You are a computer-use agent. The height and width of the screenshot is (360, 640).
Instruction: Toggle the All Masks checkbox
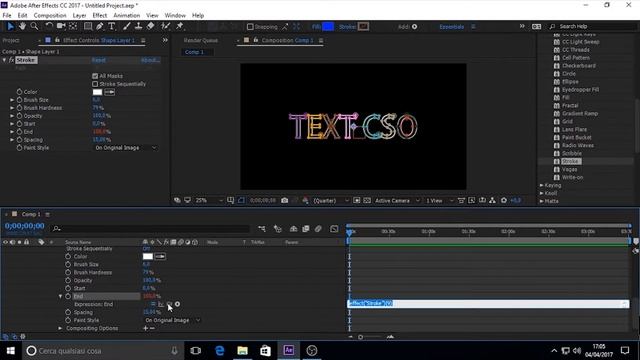[x=95, y=76]
